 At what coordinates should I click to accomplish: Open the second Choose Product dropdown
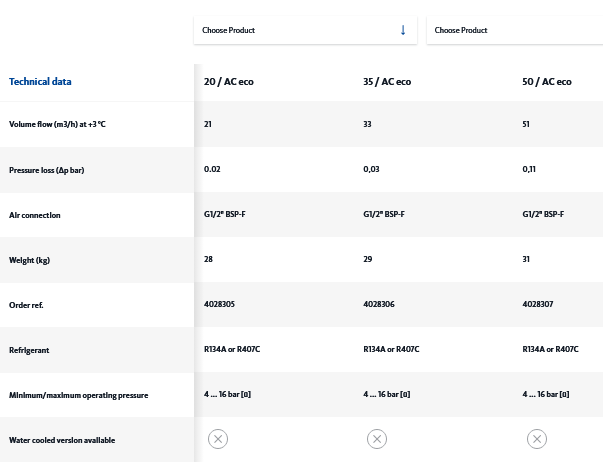pyautogui.click(x=514, y=30)
